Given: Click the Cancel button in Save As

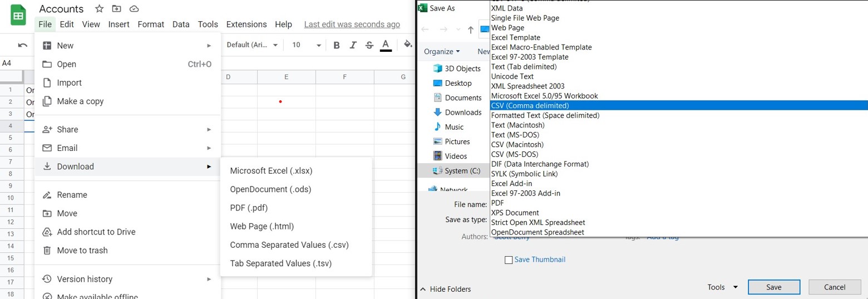Looking at the screenshot, I should tap(835, 287).
